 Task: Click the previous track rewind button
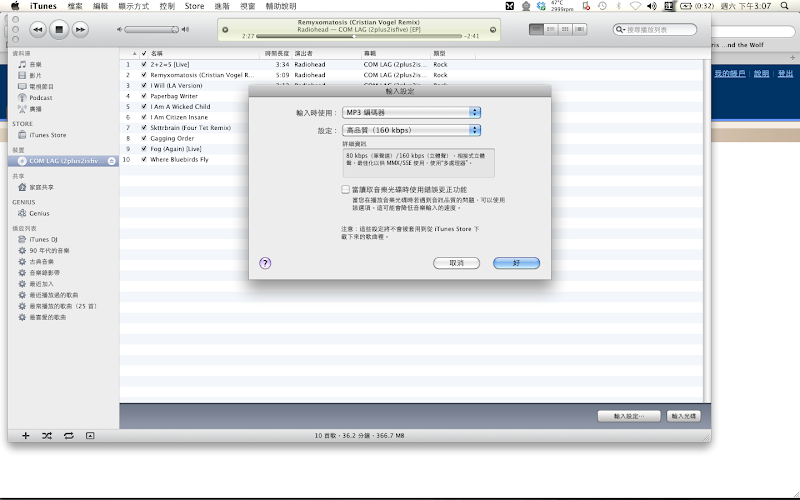pos(37,30)
